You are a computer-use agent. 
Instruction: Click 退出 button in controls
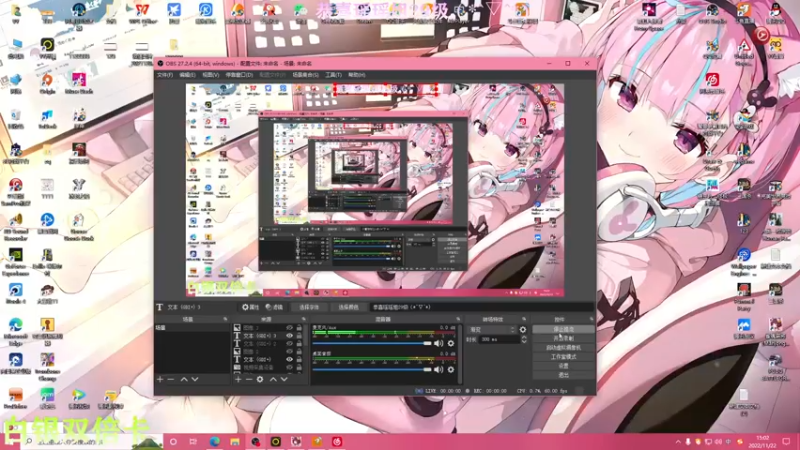pos(563,375)
